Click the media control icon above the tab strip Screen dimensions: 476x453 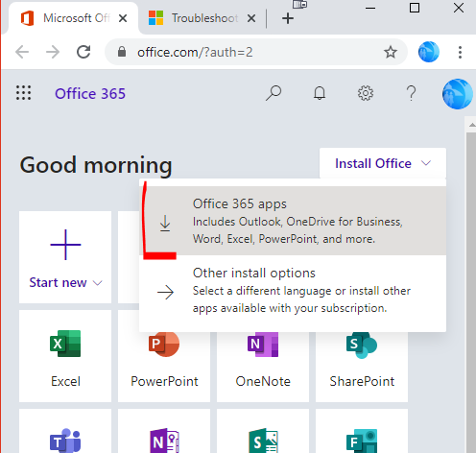tap(299, 4)
